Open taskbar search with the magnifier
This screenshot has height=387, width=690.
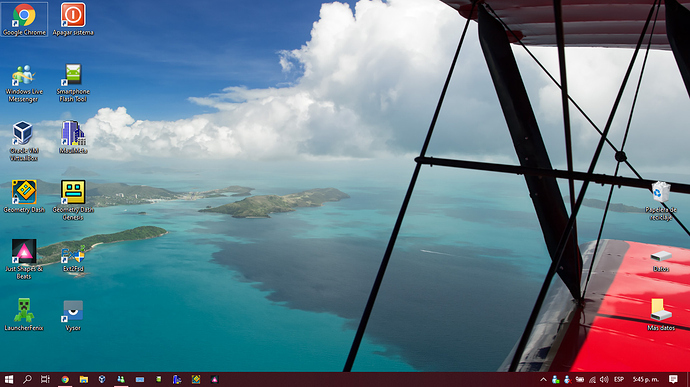27,379
